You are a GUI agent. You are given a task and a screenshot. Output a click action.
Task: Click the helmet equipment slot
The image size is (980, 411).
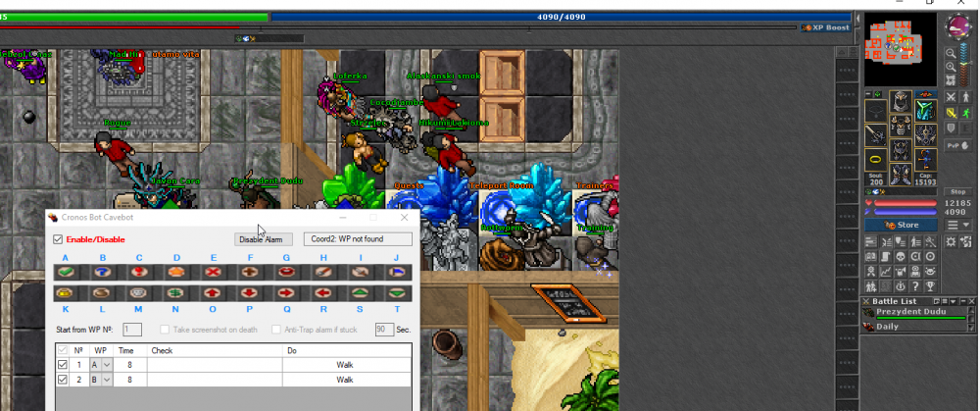click(x=901, y=100)
